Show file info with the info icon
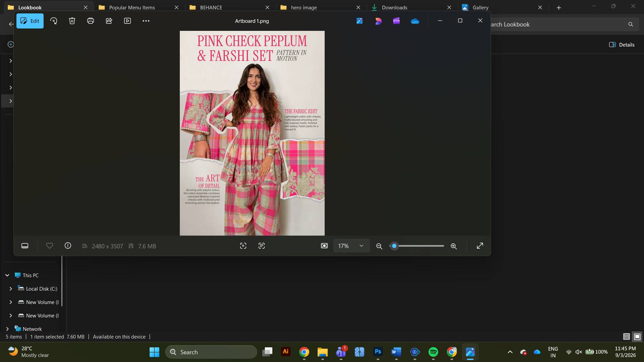 pyautogui.click(x=68, y=246)
